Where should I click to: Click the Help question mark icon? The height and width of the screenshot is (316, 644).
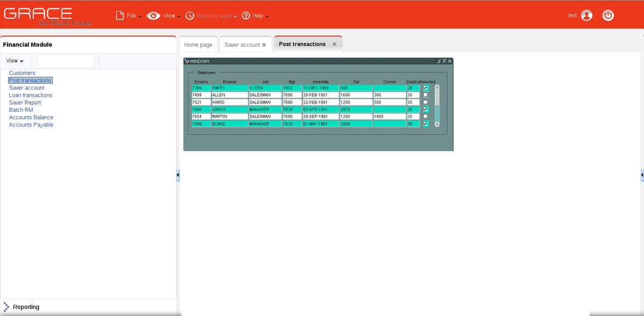pyautogui.click(x=245, y=15)
